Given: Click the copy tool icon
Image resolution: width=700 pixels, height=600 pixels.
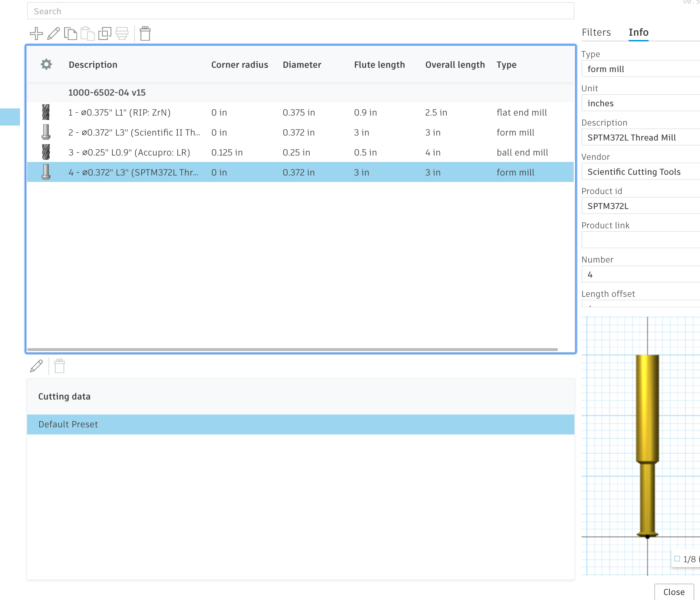Looking at the screenshot, I should [x=70, y=34].
